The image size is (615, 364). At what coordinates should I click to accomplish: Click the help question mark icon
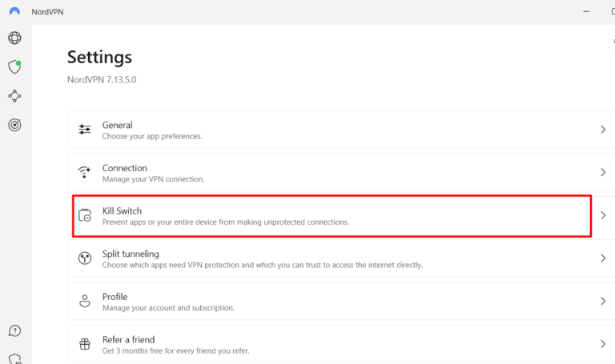[x=14, y=330]
